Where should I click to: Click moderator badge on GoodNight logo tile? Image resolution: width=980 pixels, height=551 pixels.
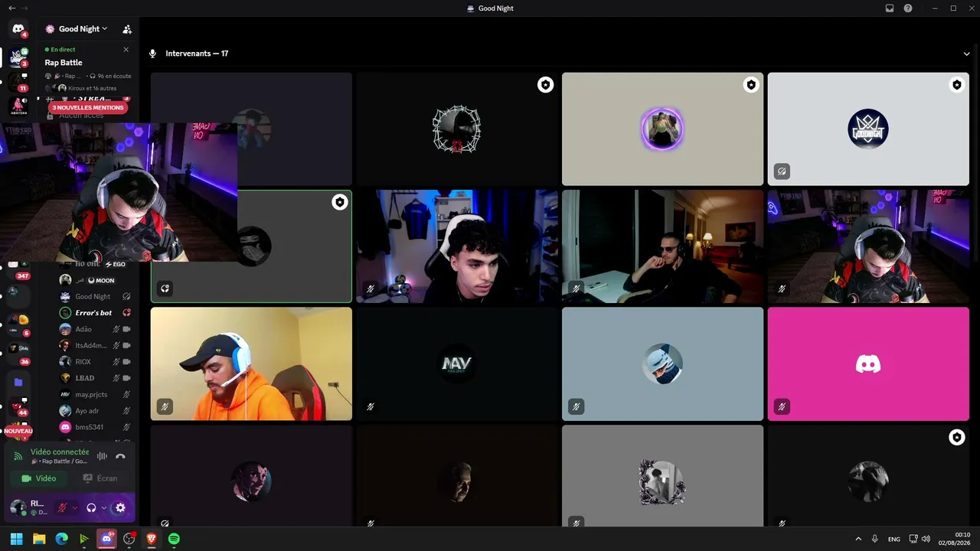coord(957,85)
